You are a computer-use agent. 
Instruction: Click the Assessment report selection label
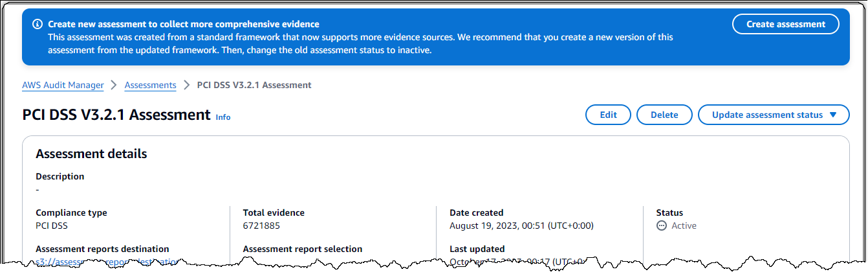pyautogui.click(x=302, y=249)
